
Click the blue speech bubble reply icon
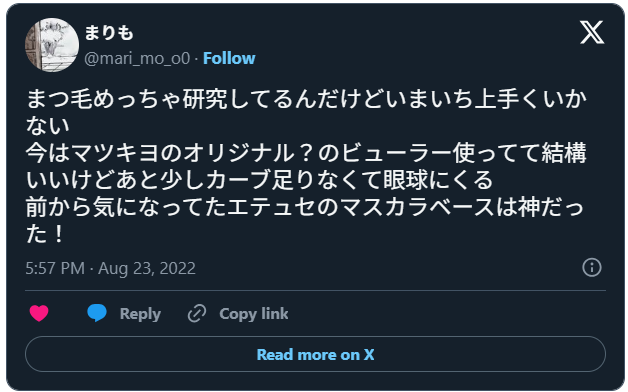[97, 313]
